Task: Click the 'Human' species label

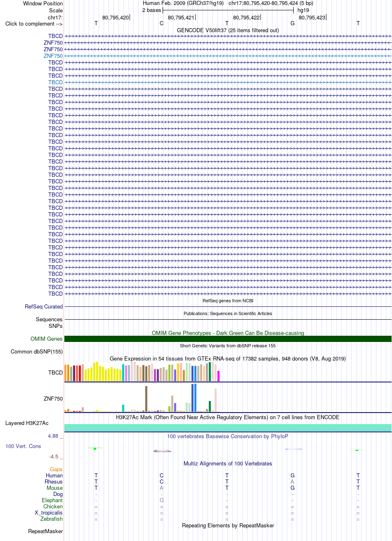Action: (x=54, y=476)
